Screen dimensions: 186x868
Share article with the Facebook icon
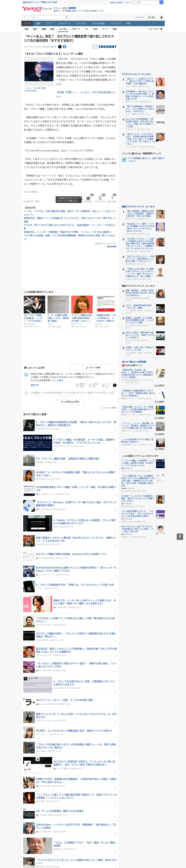(64, 47)
